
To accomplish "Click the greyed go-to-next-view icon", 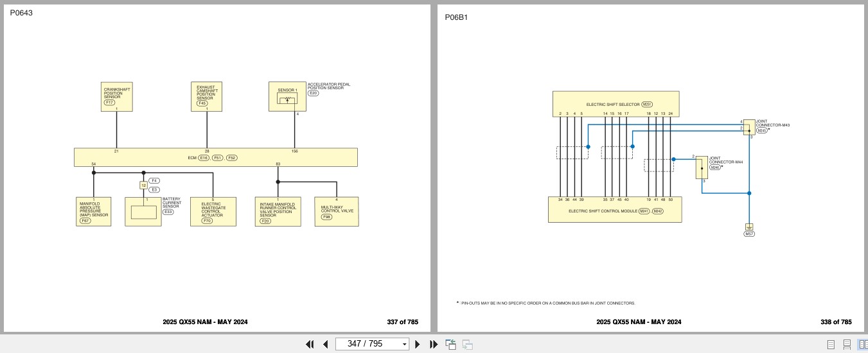I will [x=468, y=344].
